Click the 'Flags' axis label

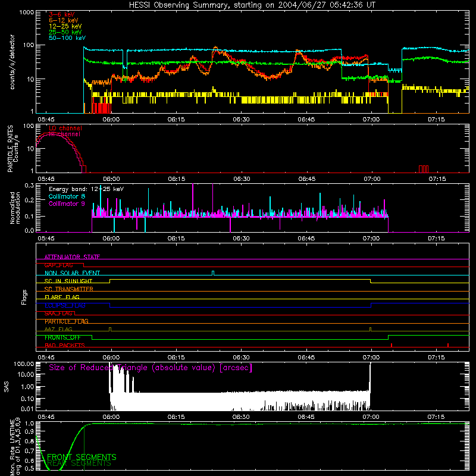[x=24, y=297]
